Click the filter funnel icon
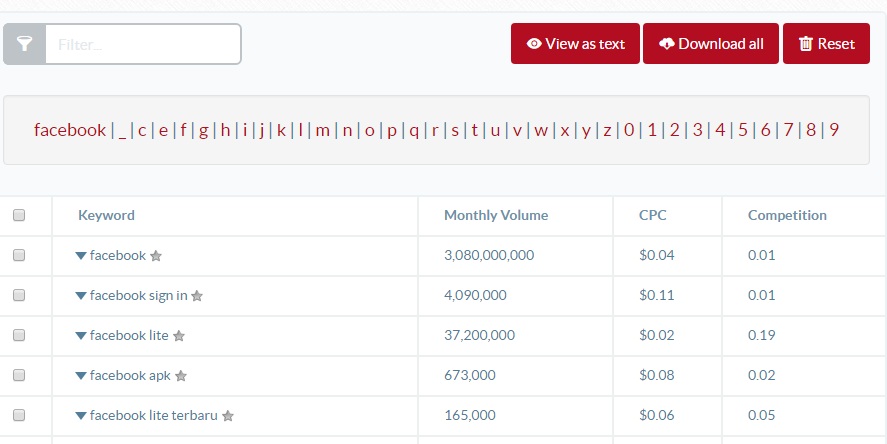Viewport: 887px width, 444px height. point(24,44)
